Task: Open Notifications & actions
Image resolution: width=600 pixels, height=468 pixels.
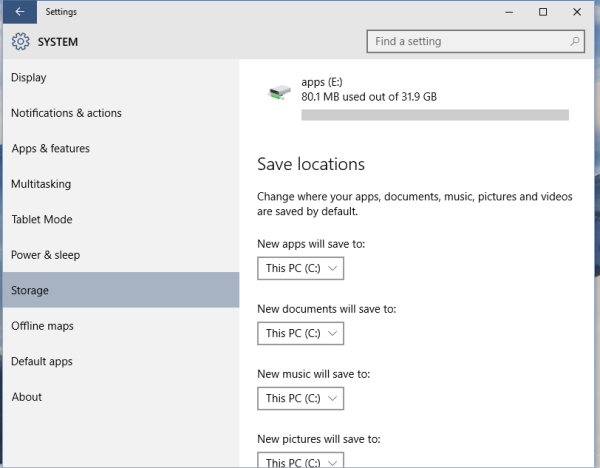Action: 121,113
